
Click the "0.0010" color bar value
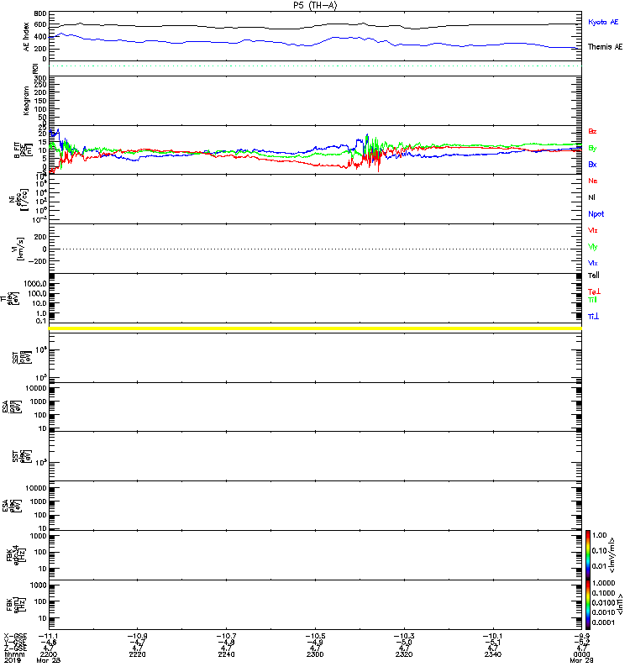coord(603,612)
